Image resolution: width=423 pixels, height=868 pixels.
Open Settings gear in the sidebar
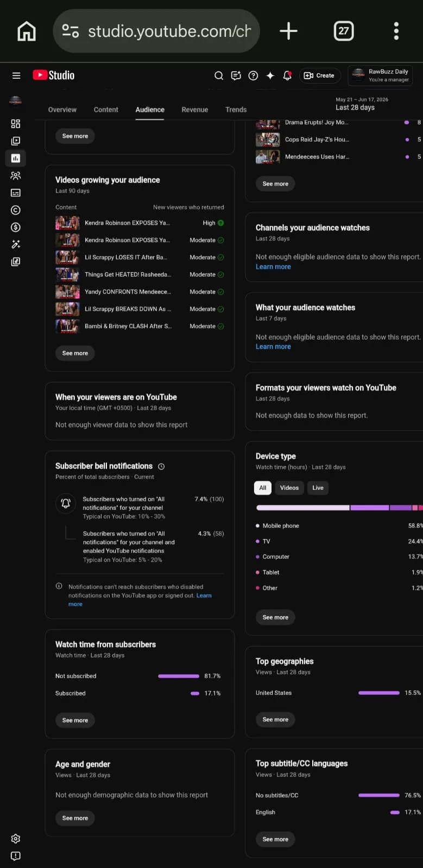pos(16,839)
